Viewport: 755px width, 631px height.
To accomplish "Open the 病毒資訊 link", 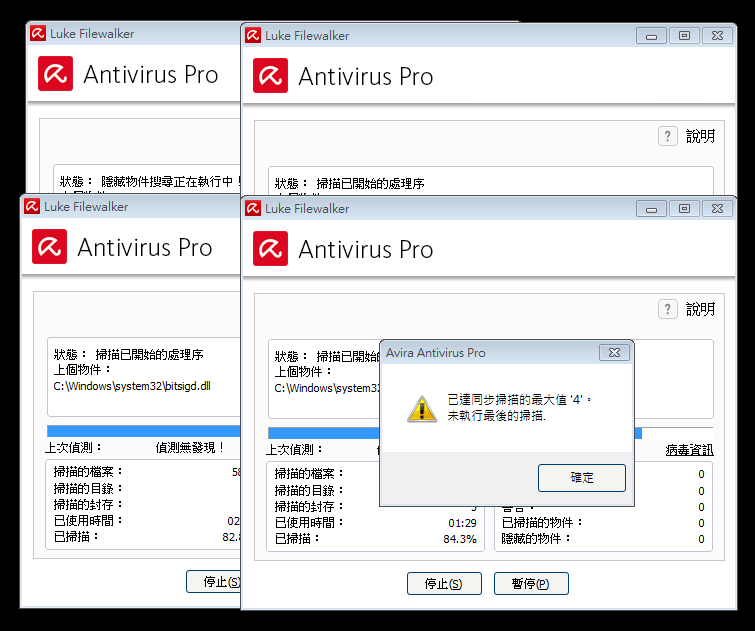I will coord(689,450).
